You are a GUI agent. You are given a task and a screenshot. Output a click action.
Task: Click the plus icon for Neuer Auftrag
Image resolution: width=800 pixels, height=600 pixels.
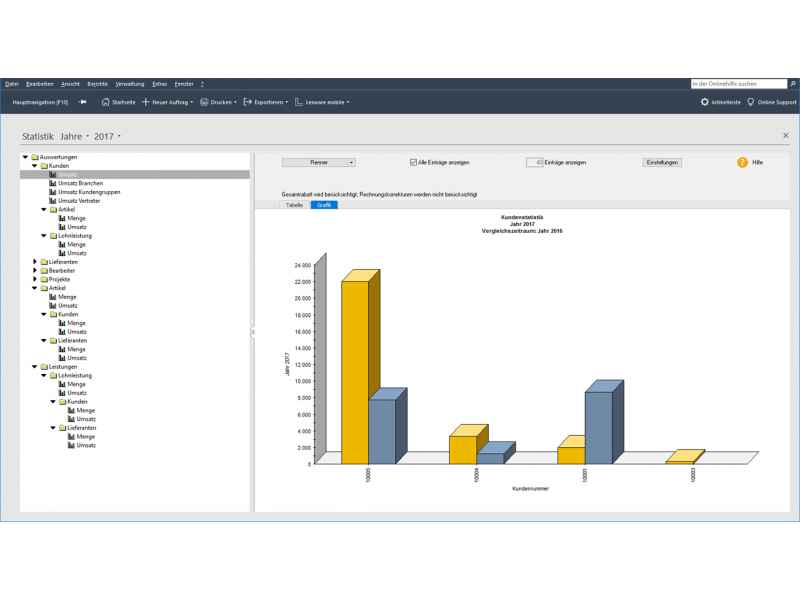(x=146, y=102)
